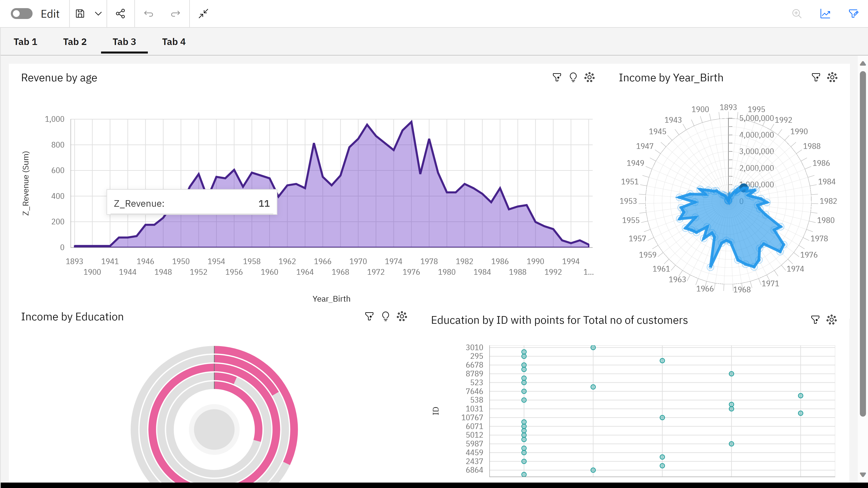Click the Save button
Image resolution: width=868 pixels, height=488 pixels.
80,14
